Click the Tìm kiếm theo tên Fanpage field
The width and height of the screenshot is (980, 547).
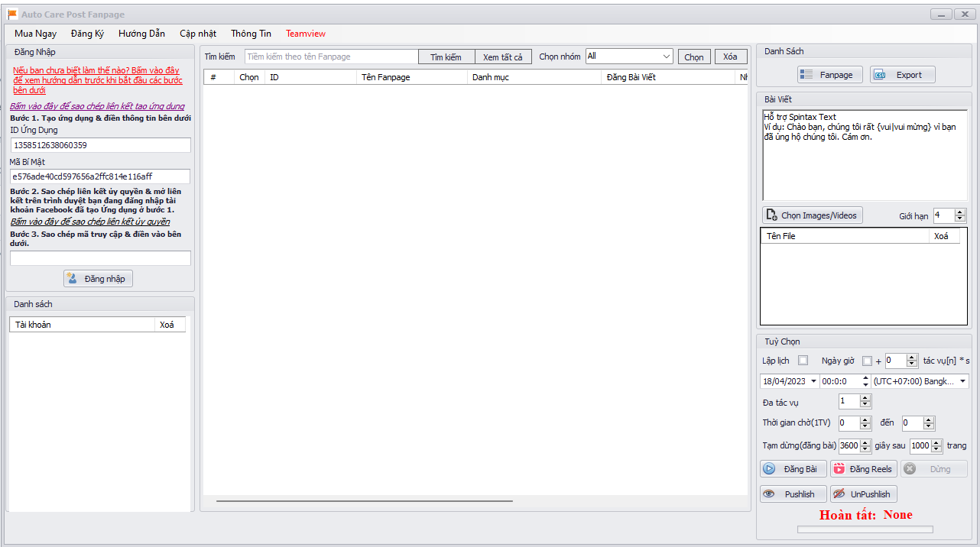point(331,57)
